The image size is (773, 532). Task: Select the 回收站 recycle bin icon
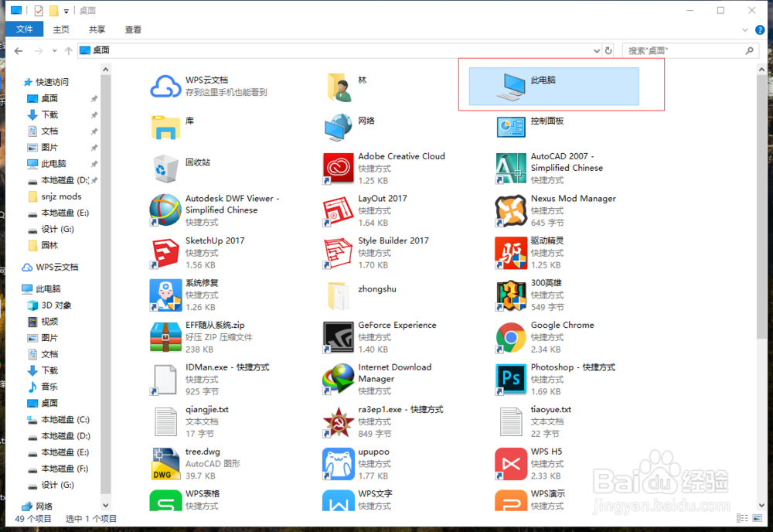(x=165, y=169)
